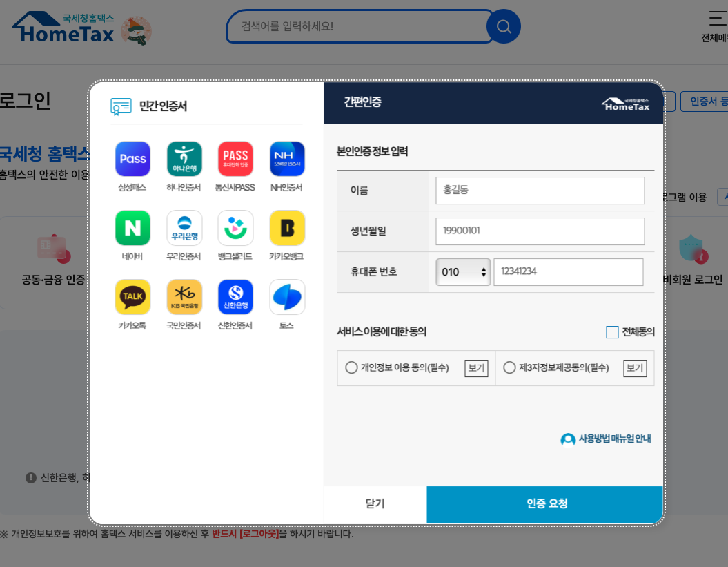Pick the KakaoBank certificate icon
This screenshot has height=567, width=728.
287,228
